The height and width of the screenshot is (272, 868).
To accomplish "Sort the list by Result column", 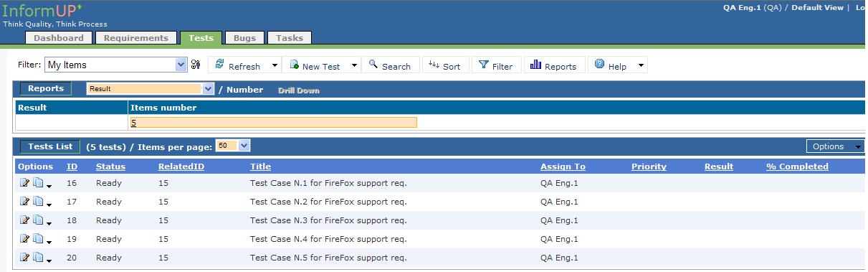I will (719, 167).
